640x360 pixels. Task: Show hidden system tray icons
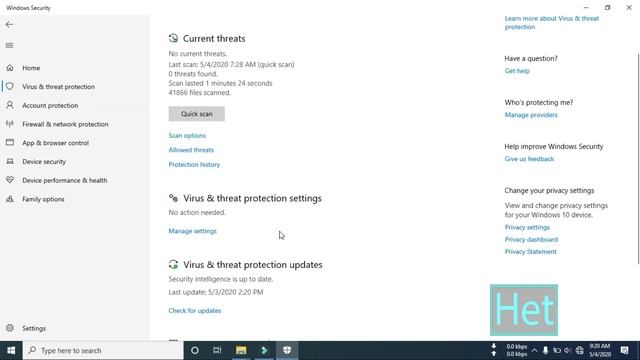pos(534,350)
